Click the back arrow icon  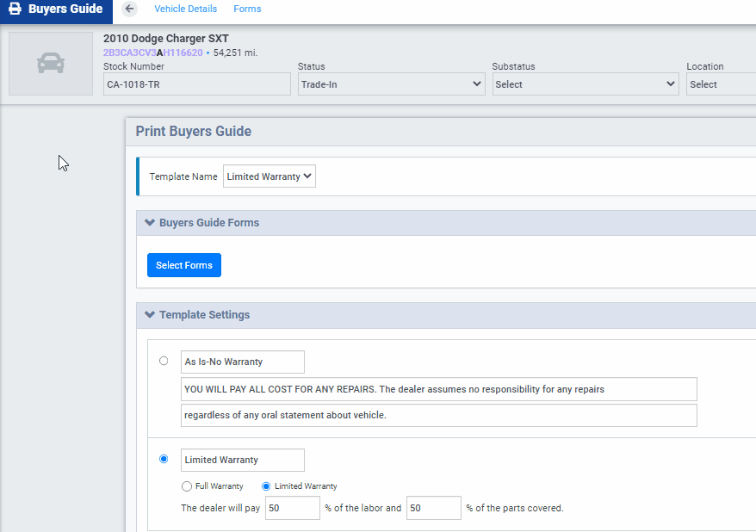[128, 9]
